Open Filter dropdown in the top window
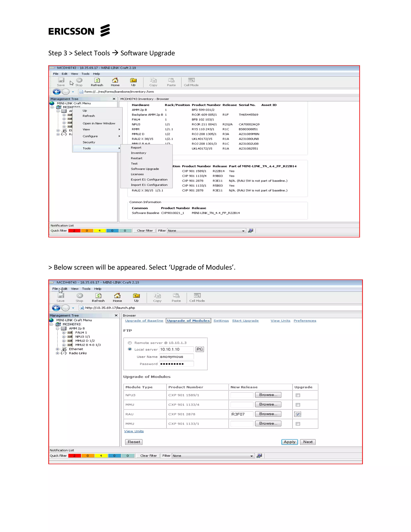411x532 pixels. pos(243,231)
